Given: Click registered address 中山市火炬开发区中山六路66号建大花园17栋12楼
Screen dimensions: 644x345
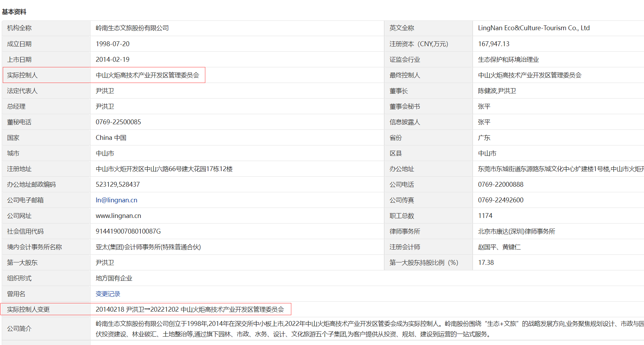Looking at the screenshot, I should point(164,169).
